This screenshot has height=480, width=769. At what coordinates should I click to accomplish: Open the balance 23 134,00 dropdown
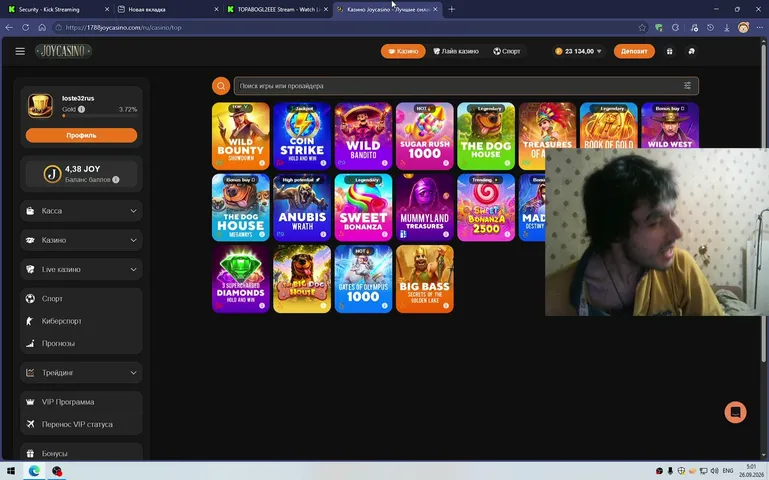tap(578, 51)
